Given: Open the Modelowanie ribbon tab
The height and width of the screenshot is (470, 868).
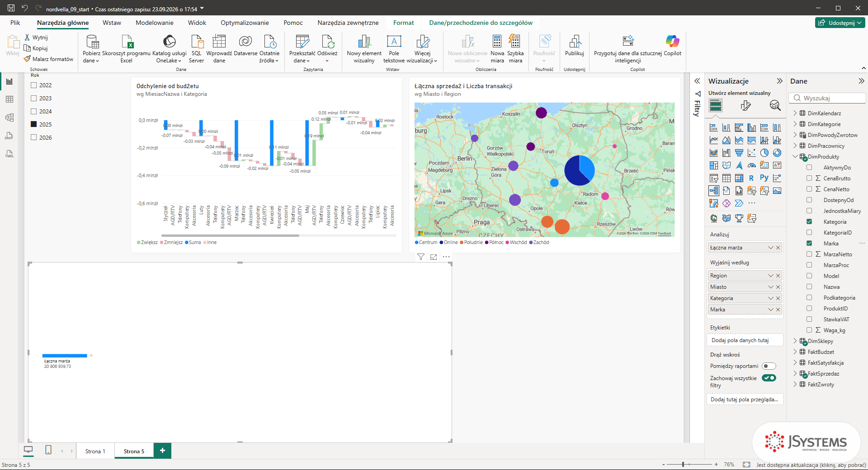Looking at the screenshot, I should [155, 23].
